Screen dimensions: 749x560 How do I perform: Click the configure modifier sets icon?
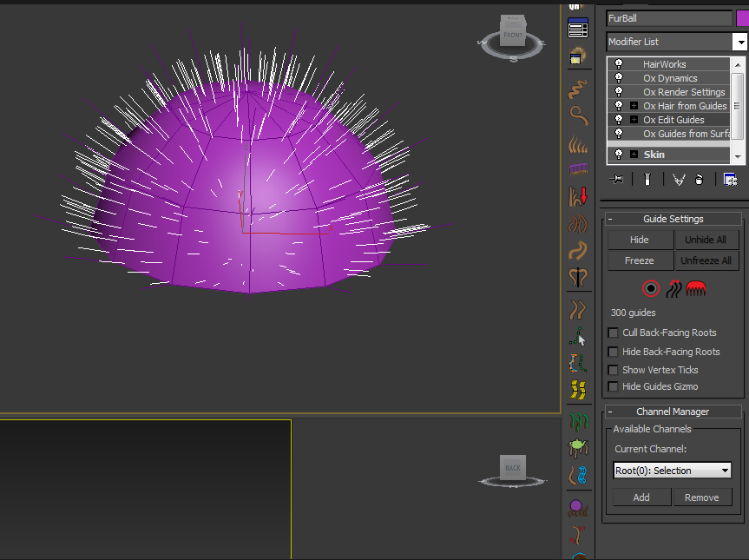coord(730,179)
